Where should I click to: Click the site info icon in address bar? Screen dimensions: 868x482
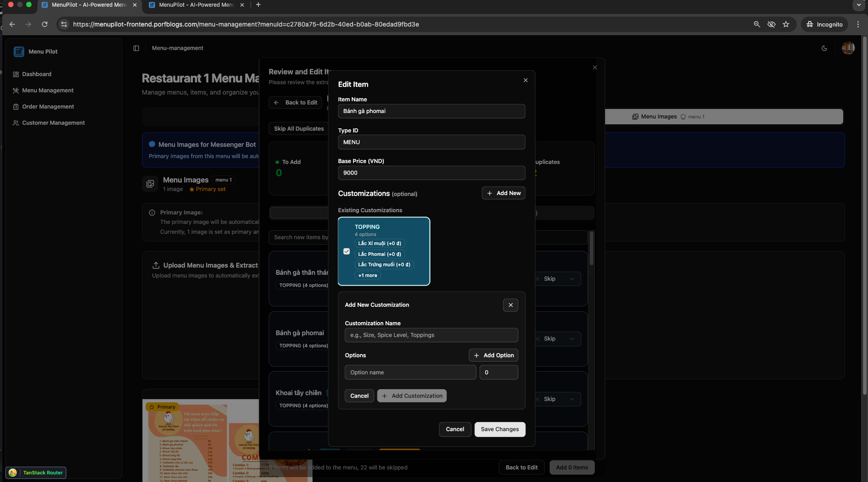click(64, 24)
